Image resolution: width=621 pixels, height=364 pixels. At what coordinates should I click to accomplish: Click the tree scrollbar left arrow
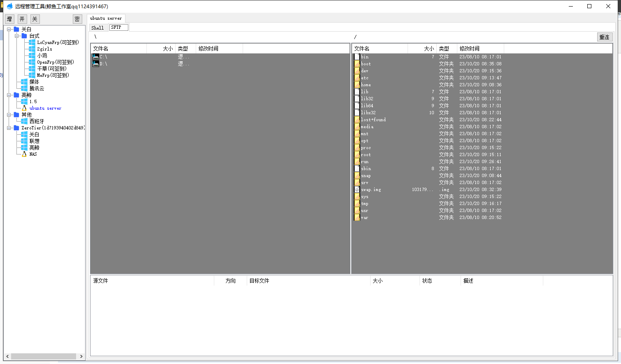tap(7, 356)
